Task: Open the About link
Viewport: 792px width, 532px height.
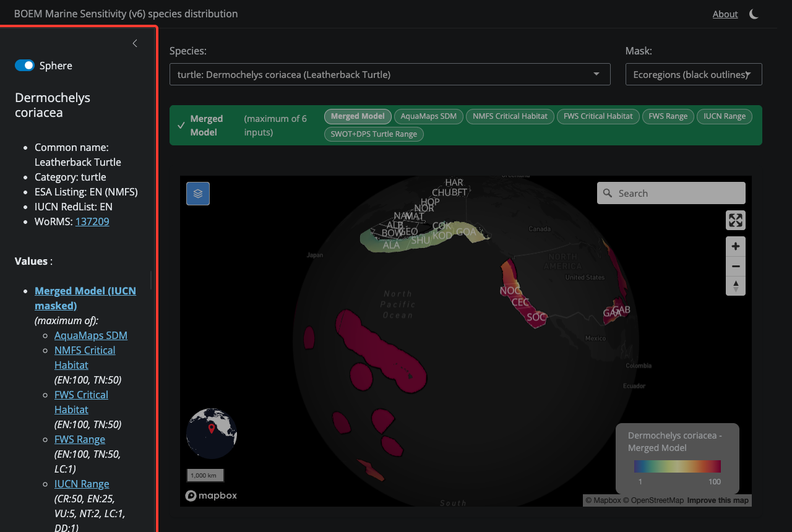Action: 725,14
